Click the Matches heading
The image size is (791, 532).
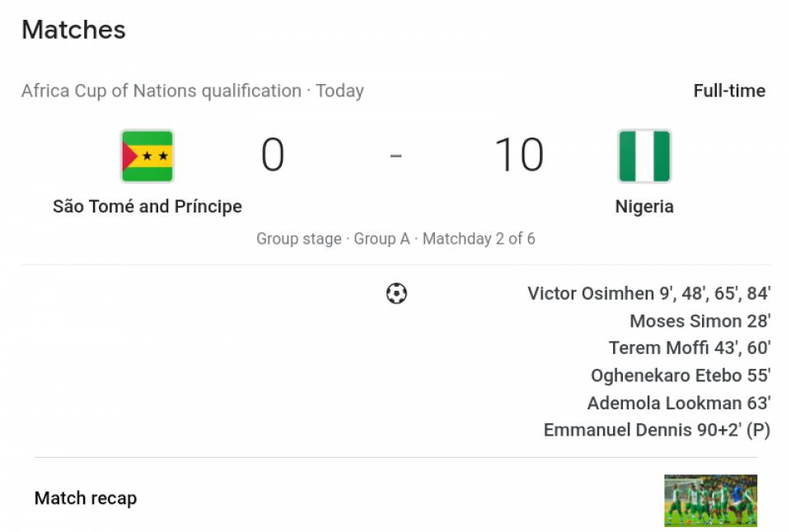(x=73, y=30)
